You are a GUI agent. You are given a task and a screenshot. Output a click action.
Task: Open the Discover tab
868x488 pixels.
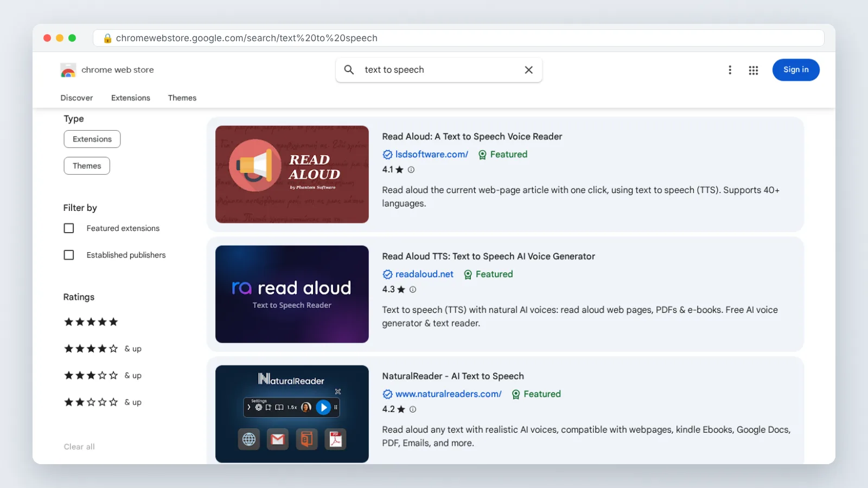click(76, 98)
